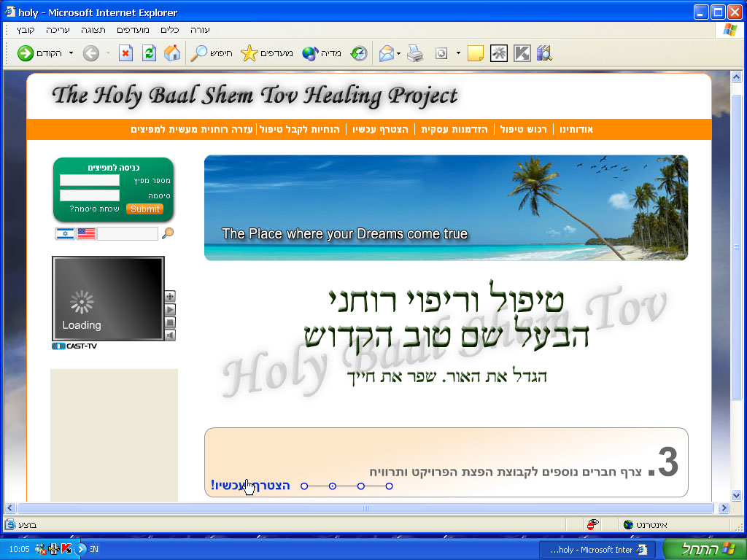This screenshot has height=560, width=747.
Task: Print page using printer icon
Action: (x=415, y=53)
